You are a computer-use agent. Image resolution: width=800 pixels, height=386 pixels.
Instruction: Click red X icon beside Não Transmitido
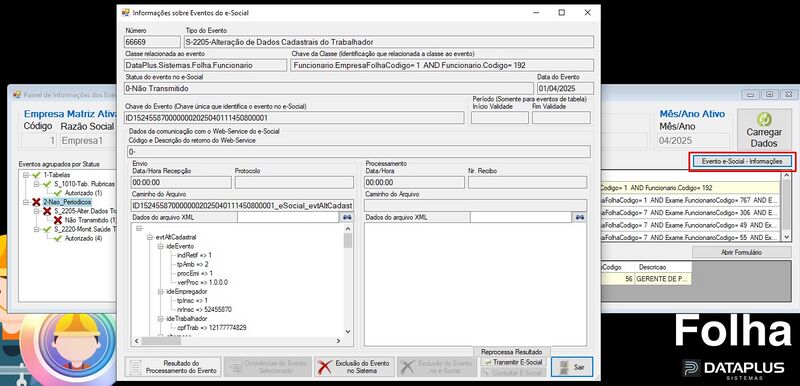click(58, 220)
